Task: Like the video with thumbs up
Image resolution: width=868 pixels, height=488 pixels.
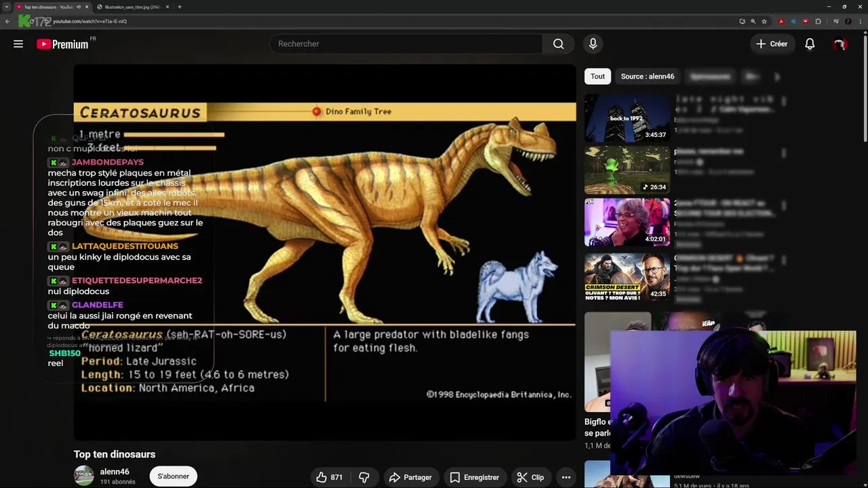Action: [x=329, y=477]
